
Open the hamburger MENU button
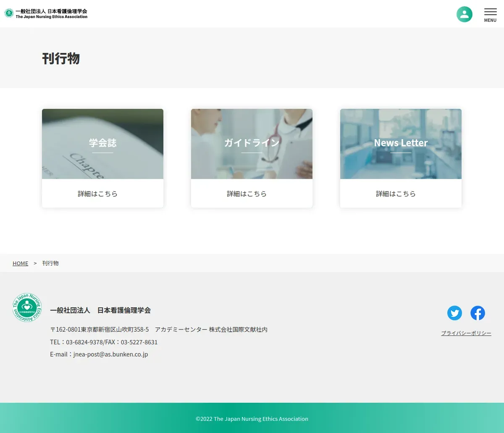coord(490,15)
